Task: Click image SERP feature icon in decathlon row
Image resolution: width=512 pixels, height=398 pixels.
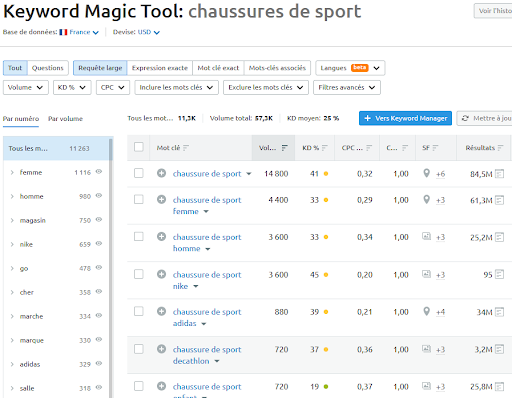Action: click(x=426, y=349)
